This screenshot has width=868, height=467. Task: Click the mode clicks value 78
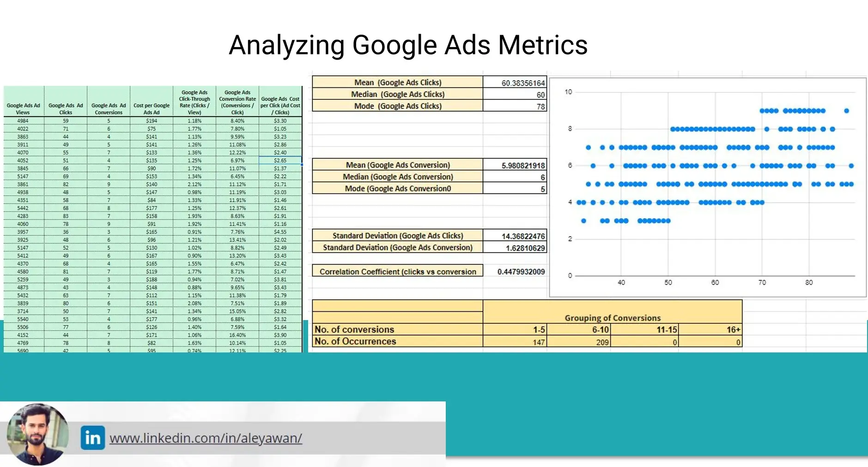[x=515, y=106]
